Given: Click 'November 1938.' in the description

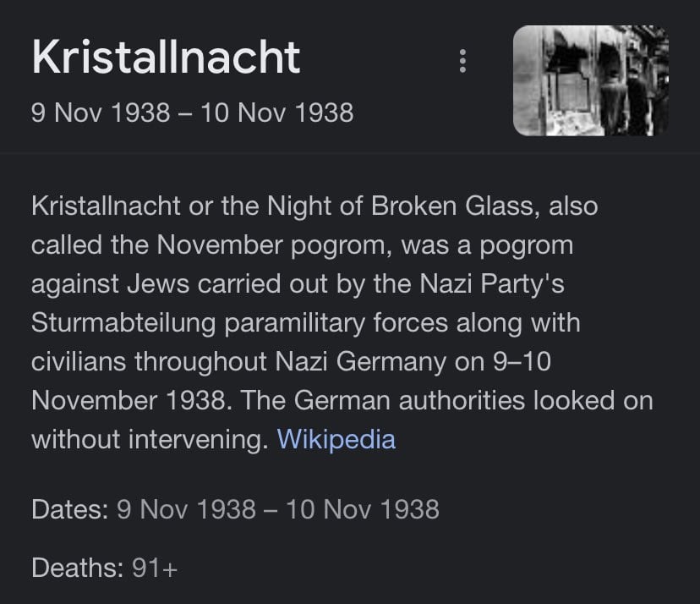Looking at the screenshot, I should [132, 400].
